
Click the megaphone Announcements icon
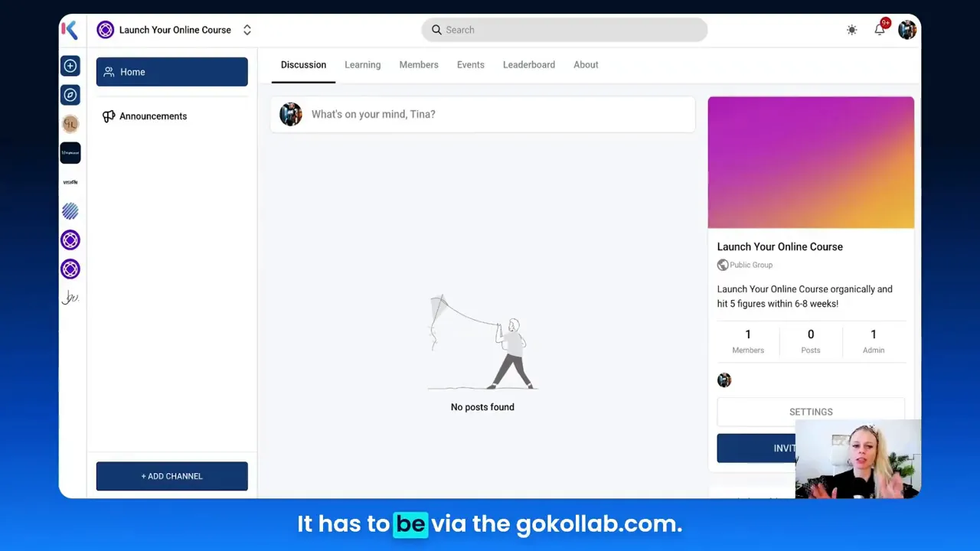pos(109,116)
